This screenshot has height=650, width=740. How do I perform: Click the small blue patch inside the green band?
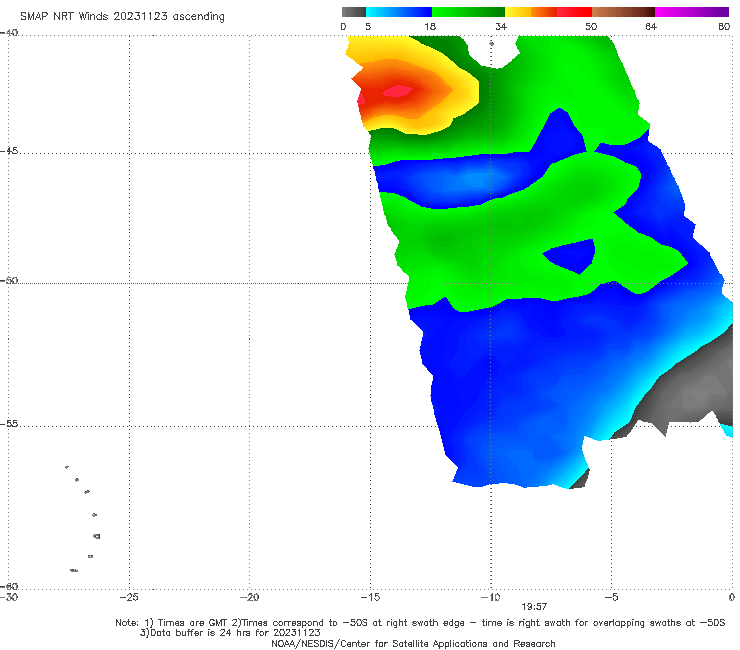click(x=570, y=255)
